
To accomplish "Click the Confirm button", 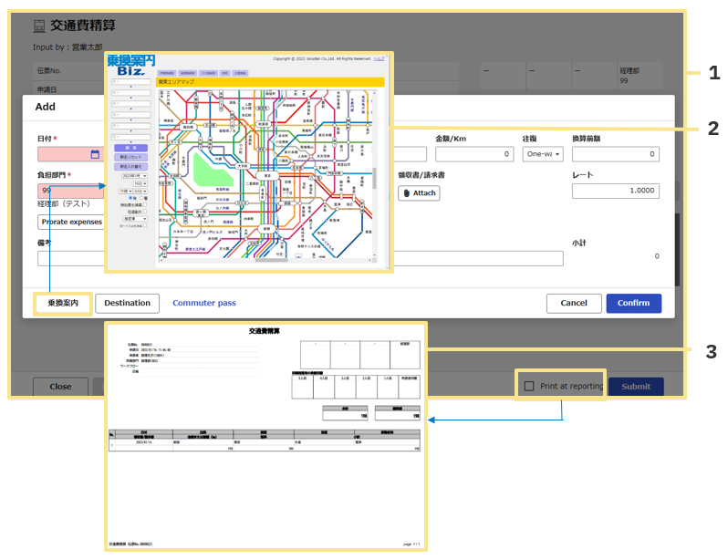I will [x=634, y=303].
